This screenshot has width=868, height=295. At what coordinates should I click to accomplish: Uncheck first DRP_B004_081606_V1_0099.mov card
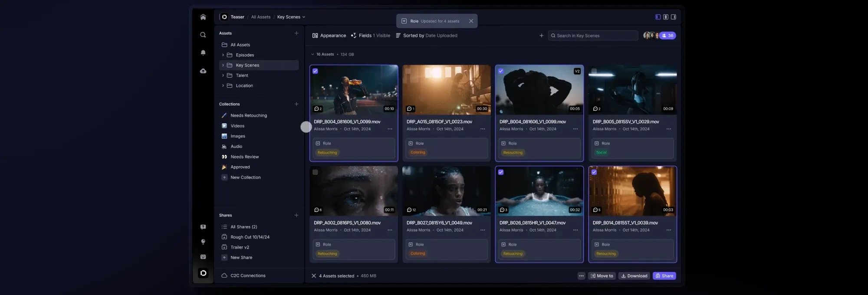(316, 71)
